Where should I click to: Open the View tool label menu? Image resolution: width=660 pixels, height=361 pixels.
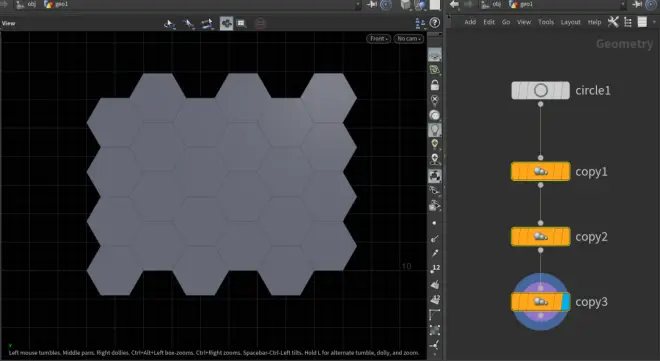tap(8, 23)
